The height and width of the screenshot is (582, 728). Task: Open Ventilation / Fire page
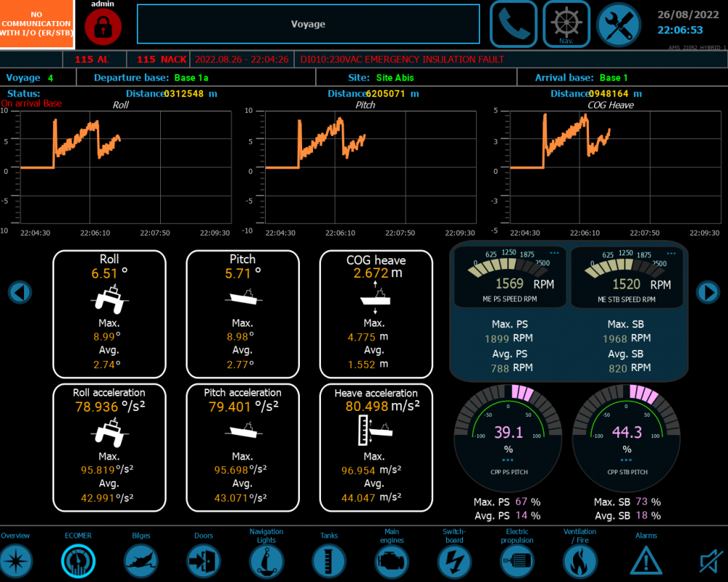click(x=579, y=561)
